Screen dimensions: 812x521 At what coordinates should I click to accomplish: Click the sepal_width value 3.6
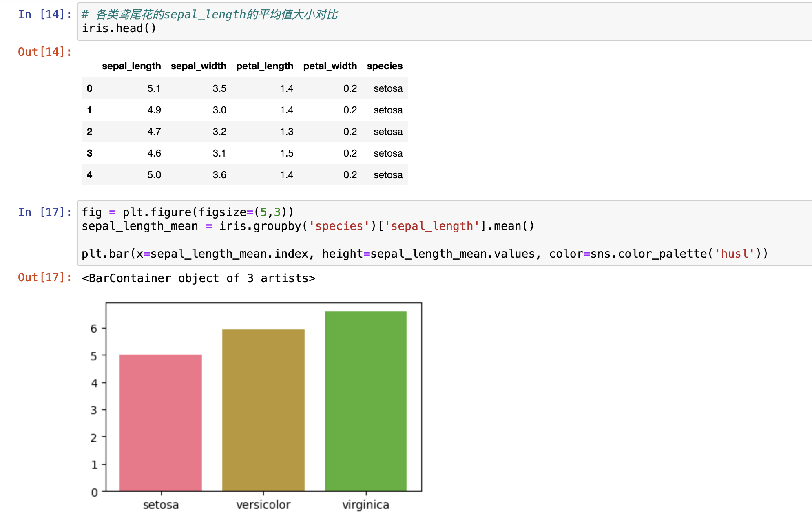(219, 175)
